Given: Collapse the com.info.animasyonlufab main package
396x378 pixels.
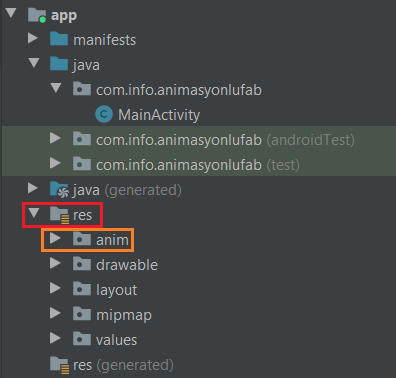Looking at the screenshot, I should (x=56, y=88).
